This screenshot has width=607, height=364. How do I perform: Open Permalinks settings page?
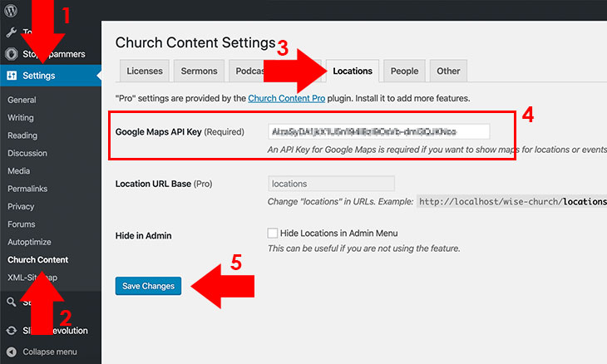27,189
